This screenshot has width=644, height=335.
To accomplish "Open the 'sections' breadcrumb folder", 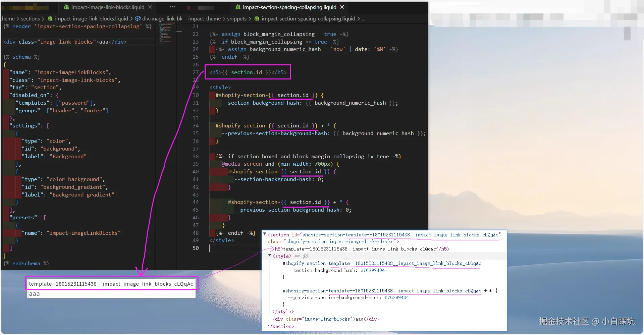I will pos(30,18).
